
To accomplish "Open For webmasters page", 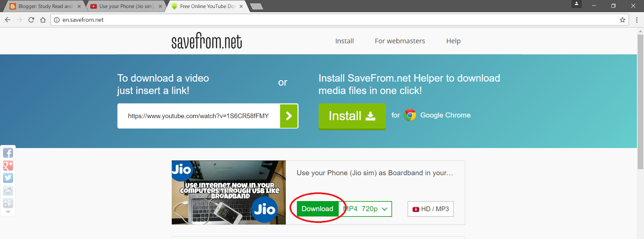I will 400,41.
